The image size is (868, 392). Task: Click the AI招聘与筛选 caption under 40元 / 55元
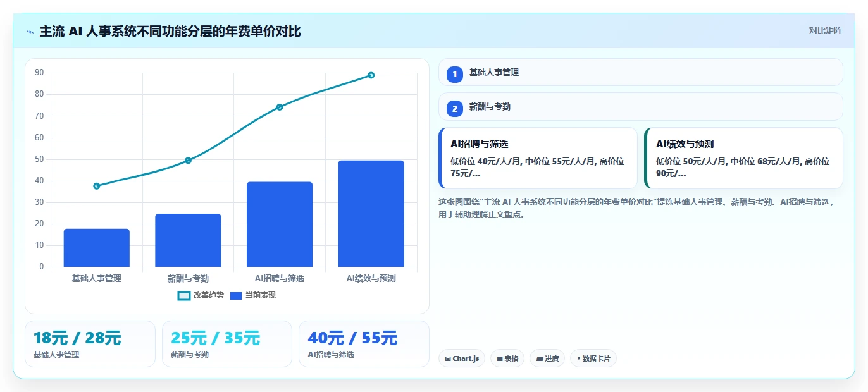point(331,355)
